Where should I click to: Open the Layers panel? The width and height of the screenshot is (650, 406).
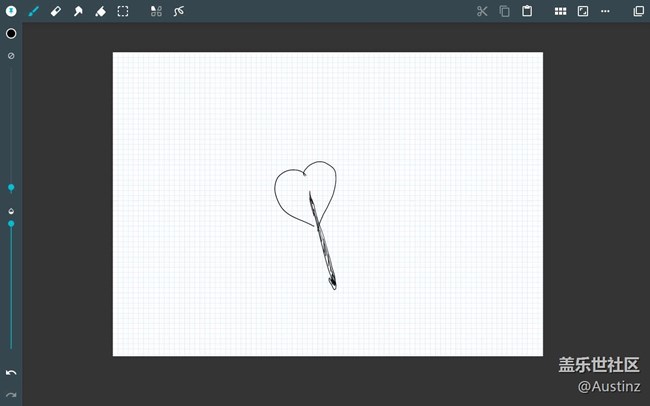pos(638,11)
